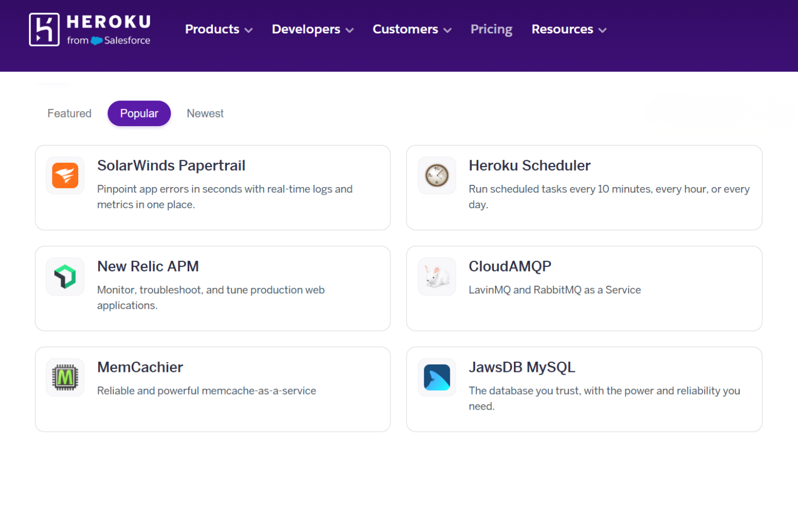Click the JawsDB MySQL shark icon
This screenshot has height=532, width=798.
(437, 377)
